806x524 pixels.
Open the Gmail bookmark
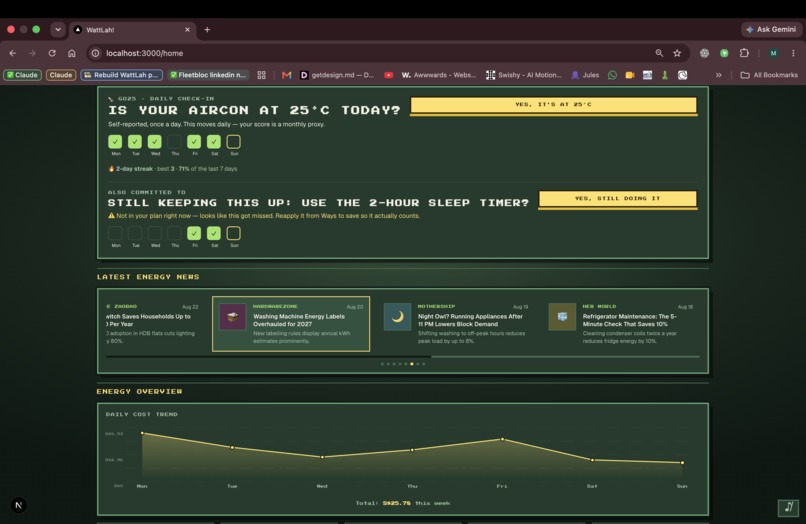287,75
